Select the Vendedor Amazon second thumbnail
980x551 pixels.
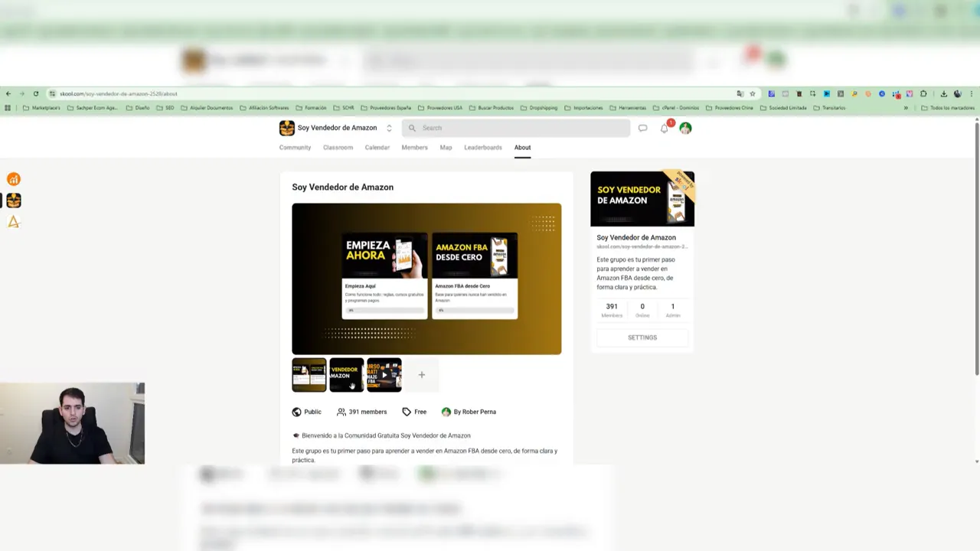pos(347,375)
